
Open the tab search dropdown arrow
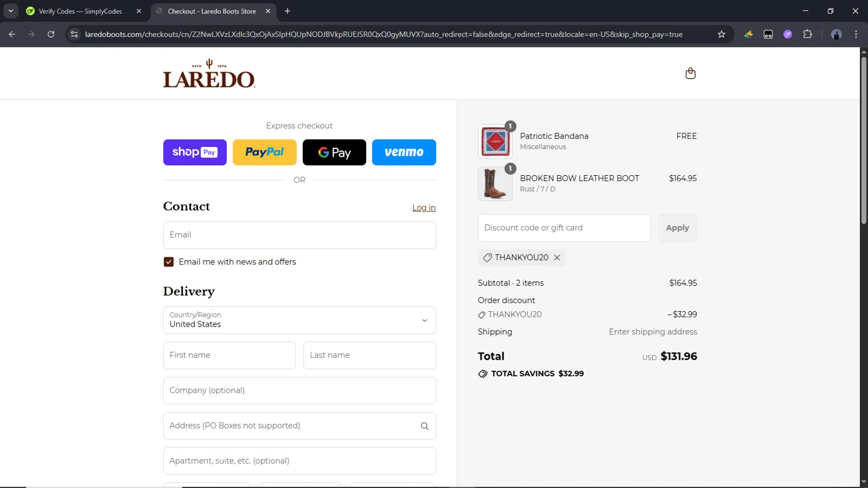click(x=10, y=11)
